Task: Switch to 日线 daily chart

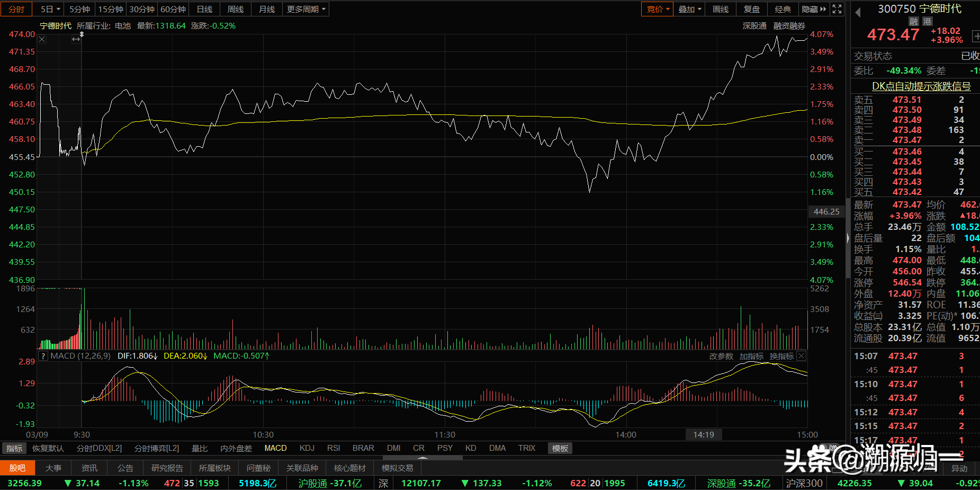Action: tap(204, 9)
